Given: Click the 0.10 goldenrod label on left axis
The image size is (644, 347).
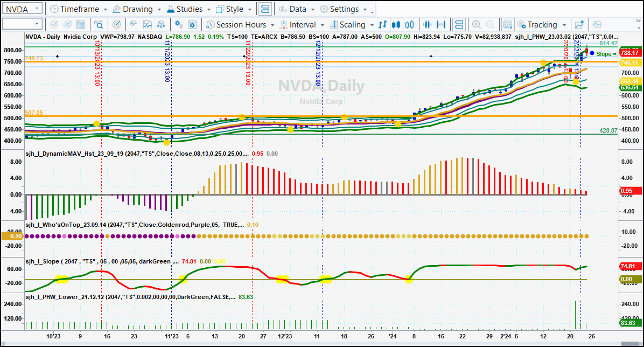Looking at the screenshot, I should coord(13,236).
